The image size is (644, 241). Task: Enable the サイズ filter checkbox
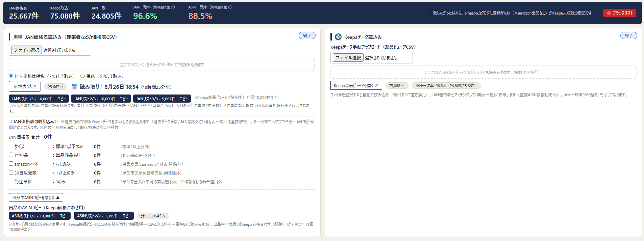(11, 146)
